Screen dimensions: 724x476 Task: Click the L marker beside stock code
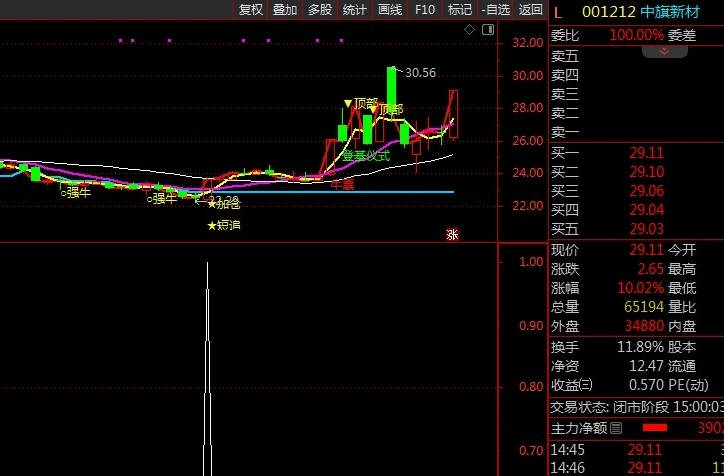pos(558,12)
